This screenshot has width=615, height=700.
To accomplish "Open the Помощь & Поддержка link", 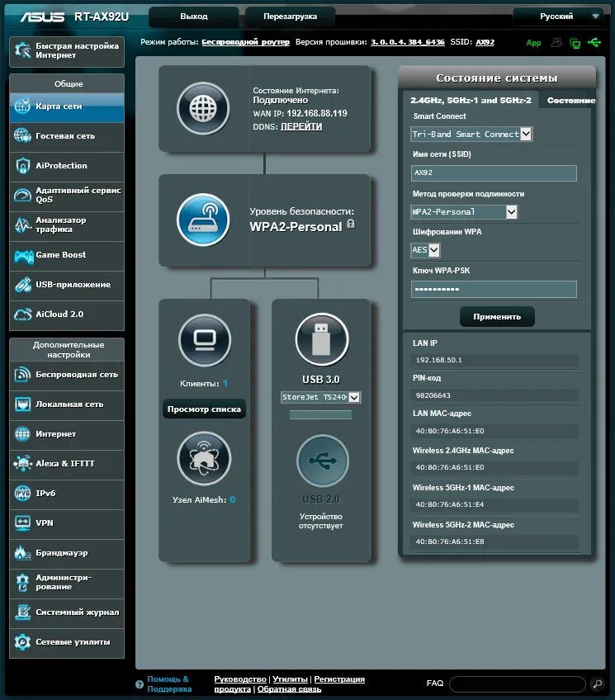I will [x=169, y=684].
